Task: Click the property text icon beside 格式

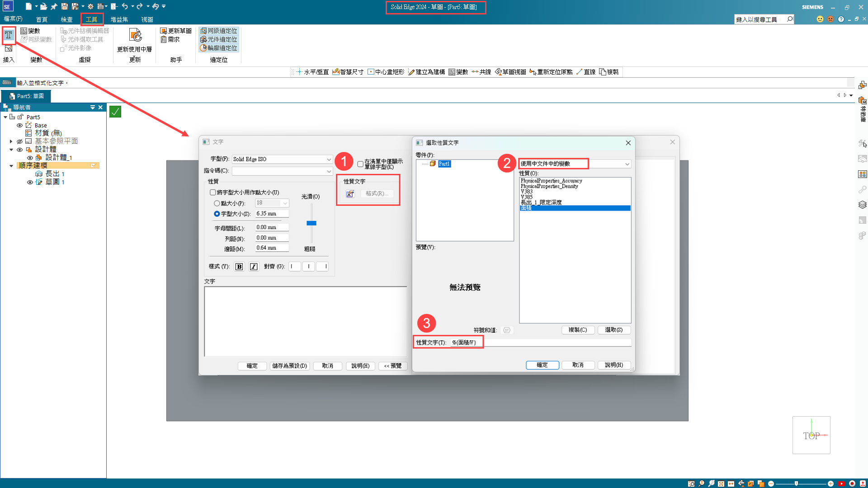Action: click(x=350, y=194)
